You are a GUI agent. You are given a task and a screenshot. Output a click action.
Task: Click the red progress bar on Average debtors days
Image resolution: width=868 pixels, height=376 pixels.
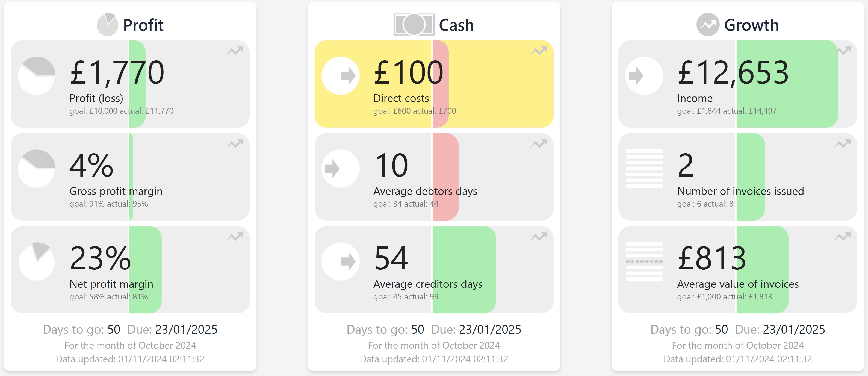pos(445,177)
